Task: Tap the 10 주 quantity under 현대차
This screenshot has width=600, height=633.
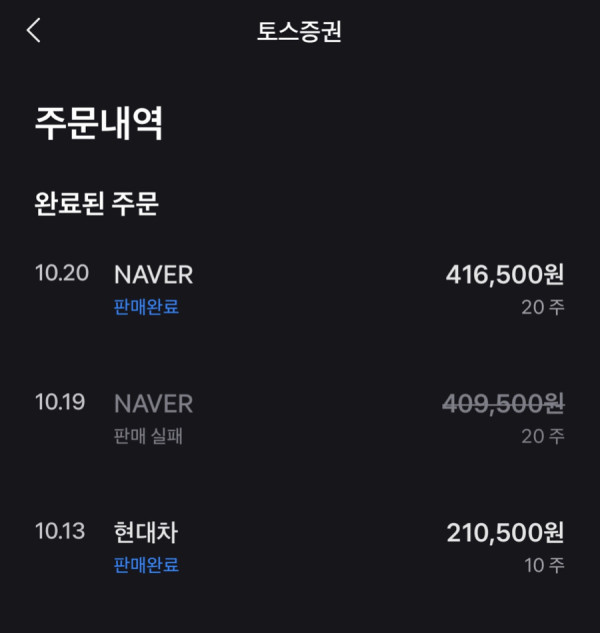Action: 544,565
